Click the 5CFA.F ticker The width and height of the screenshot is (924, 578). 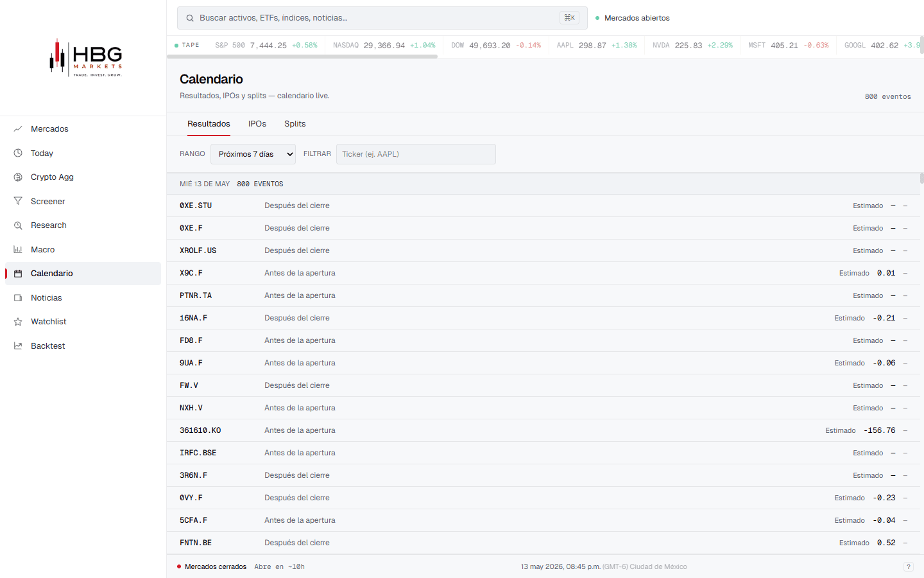[193, 520]
